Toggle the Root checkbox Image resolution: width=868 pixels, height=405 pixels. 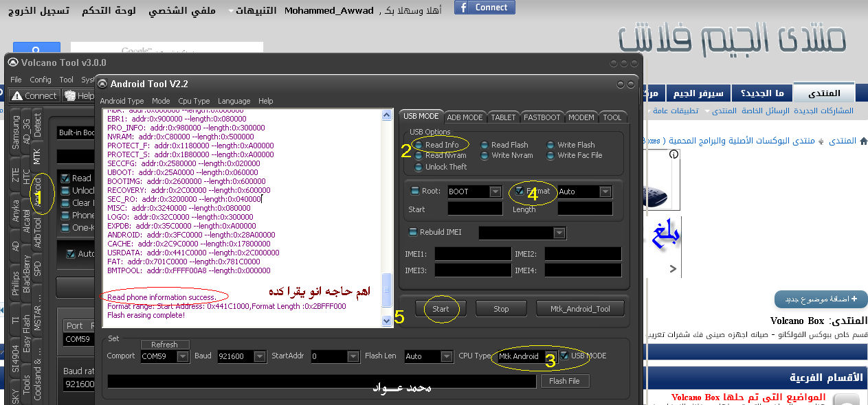tap(415, 191)
